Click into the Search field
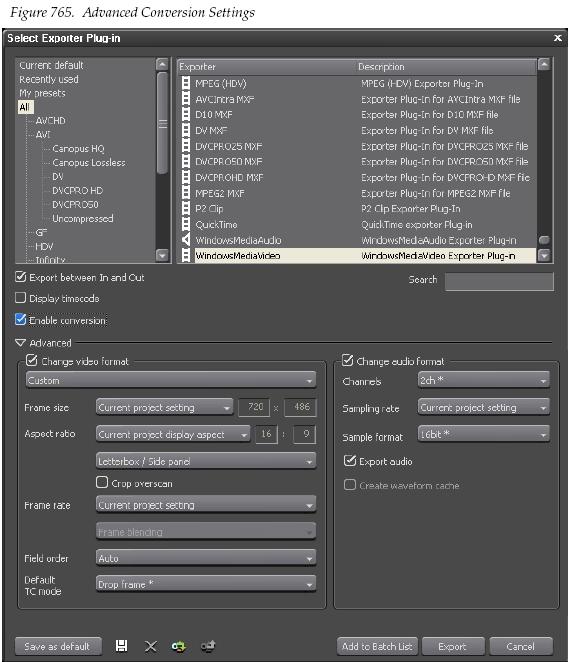Viewport: 570px width, 662px height. tap(499, 281)
